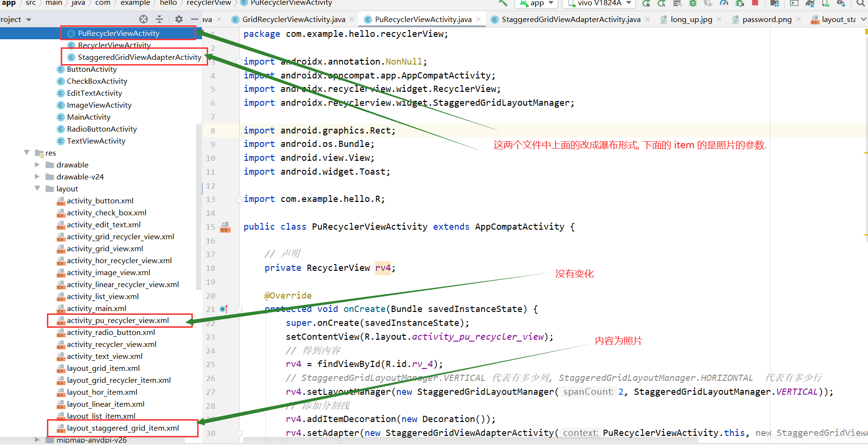This screenshot has height=445, width=868.
Task: Select StaggeredGridViewAdapterActivity in project tree
Action: 140,57
